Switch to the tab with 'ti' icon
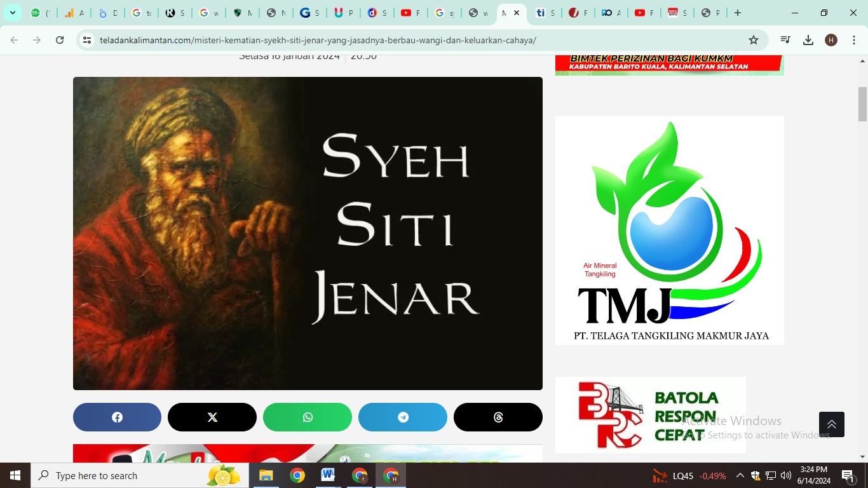 point(545,13)
